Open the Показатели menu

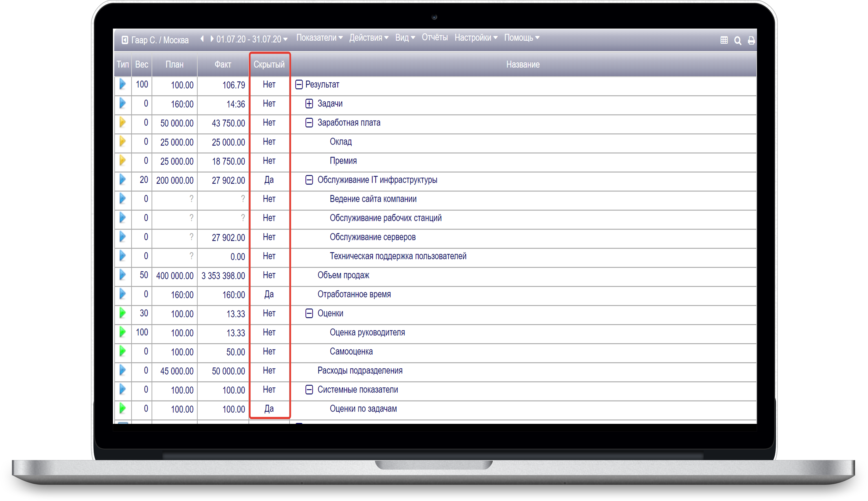[319, 38]
